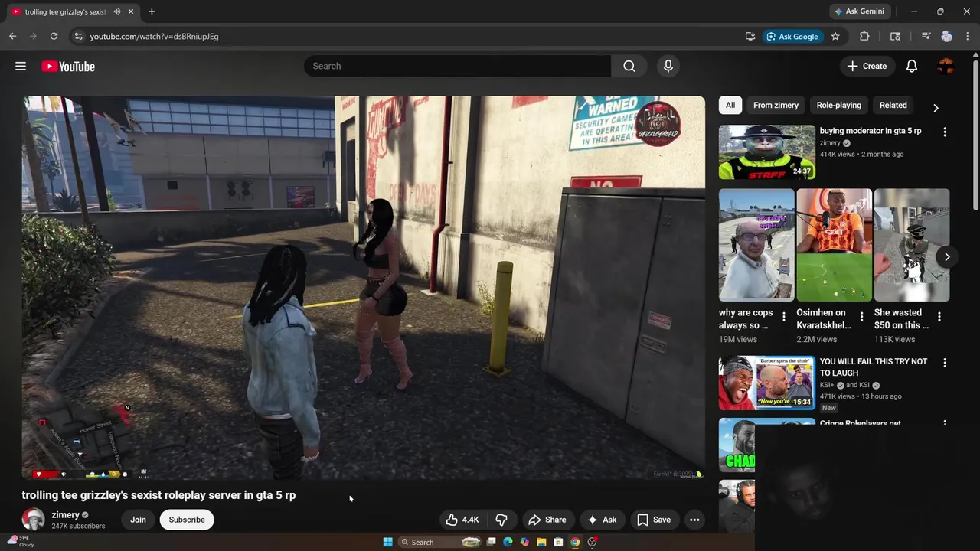Click the Ask Gemini button

(x=860, y=11)
